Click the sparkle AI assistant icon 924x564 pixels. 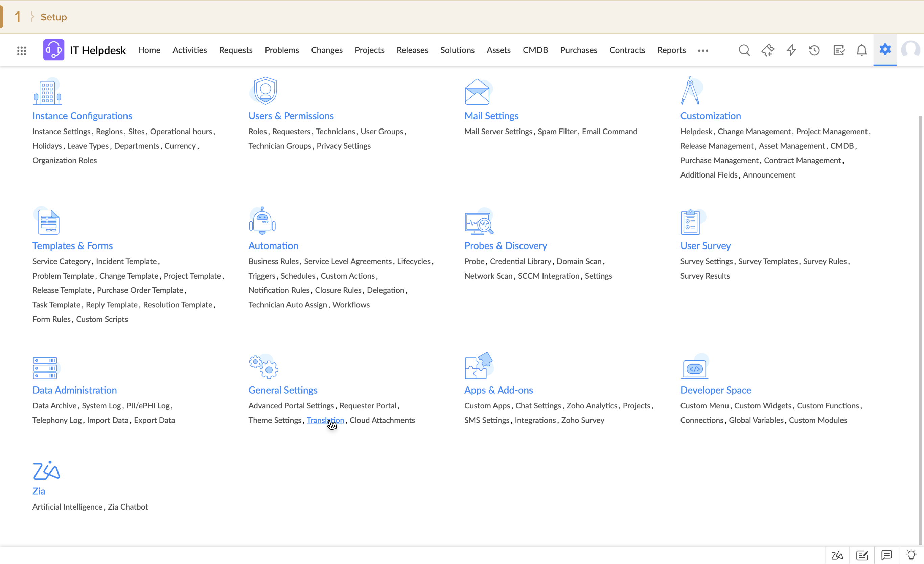tap(768, 50)
